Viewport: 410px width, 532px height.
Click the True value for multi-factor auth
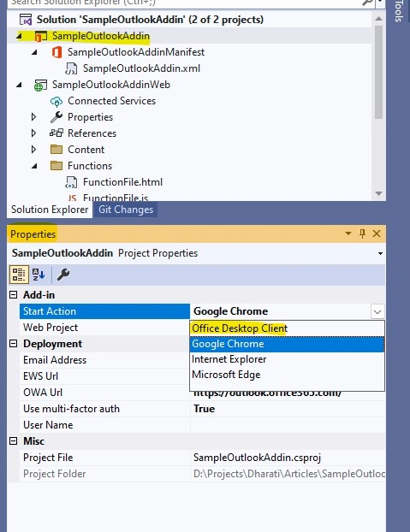pos(204,409)
